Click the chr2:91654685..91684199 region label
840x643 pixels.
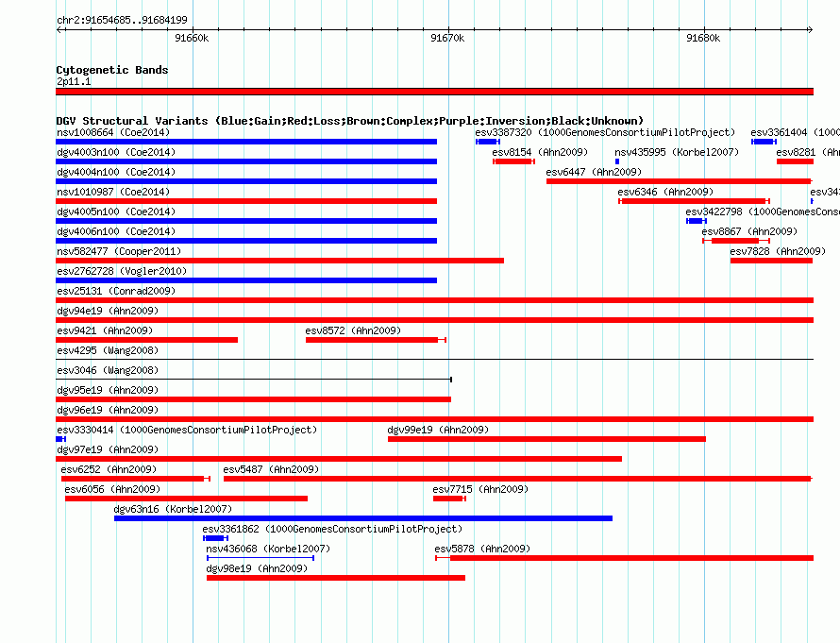(122, 20)
